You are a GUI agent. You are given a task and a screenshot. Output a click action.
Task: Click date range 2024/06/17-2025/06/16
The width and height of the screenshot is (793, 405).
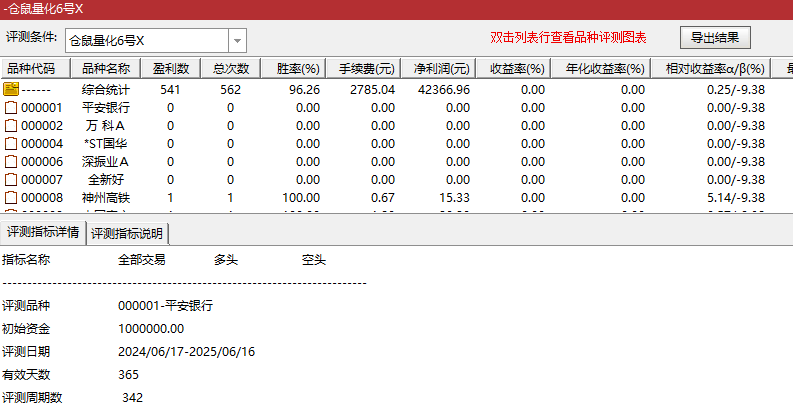coord(187,352)
